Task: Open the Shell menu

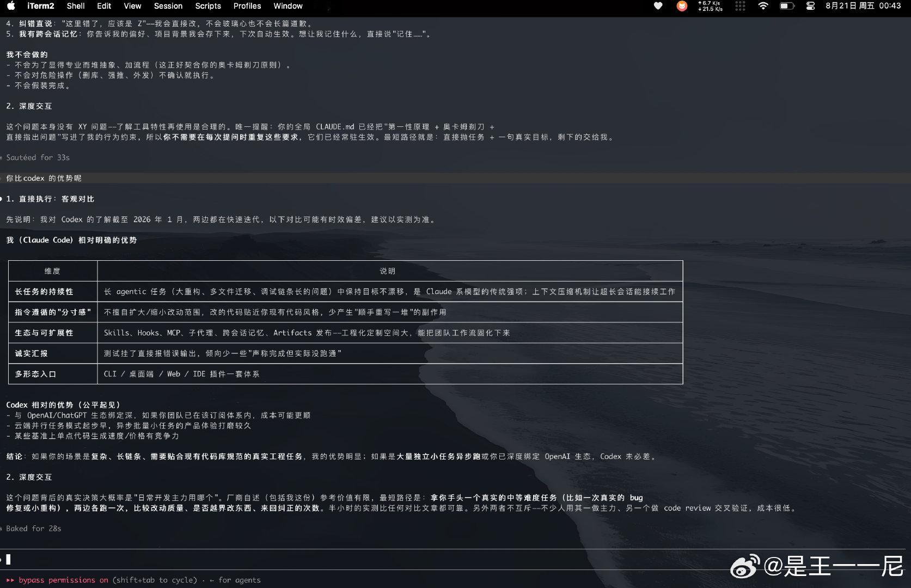Action: (x=76, y=6)
